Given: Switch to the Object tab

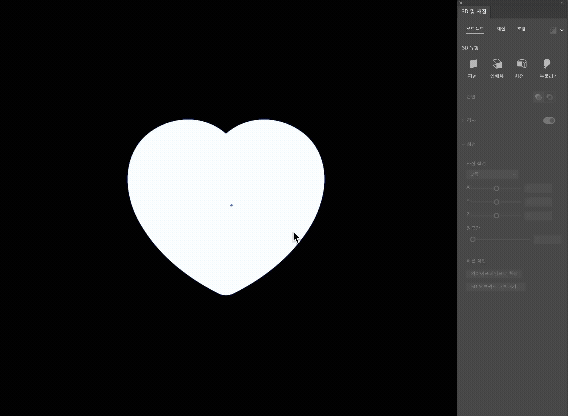Looking at the screenshot, I should 475,29.
